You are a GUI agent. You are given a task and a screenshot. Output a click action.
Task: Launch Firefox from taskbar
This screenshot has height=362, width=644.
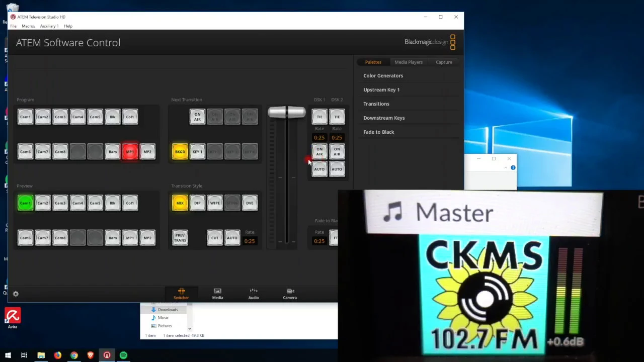(x=57, y=355)
